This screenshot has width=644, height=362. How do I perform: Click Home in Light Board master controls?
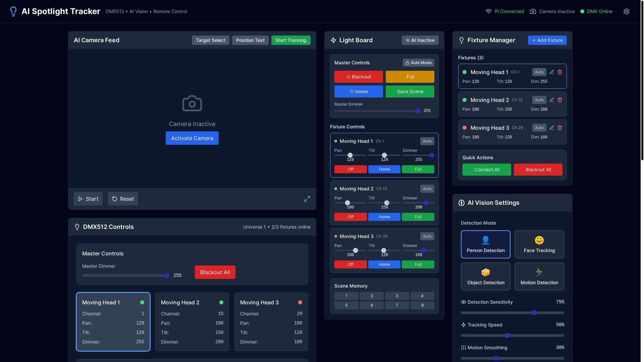tap(359, 92)
